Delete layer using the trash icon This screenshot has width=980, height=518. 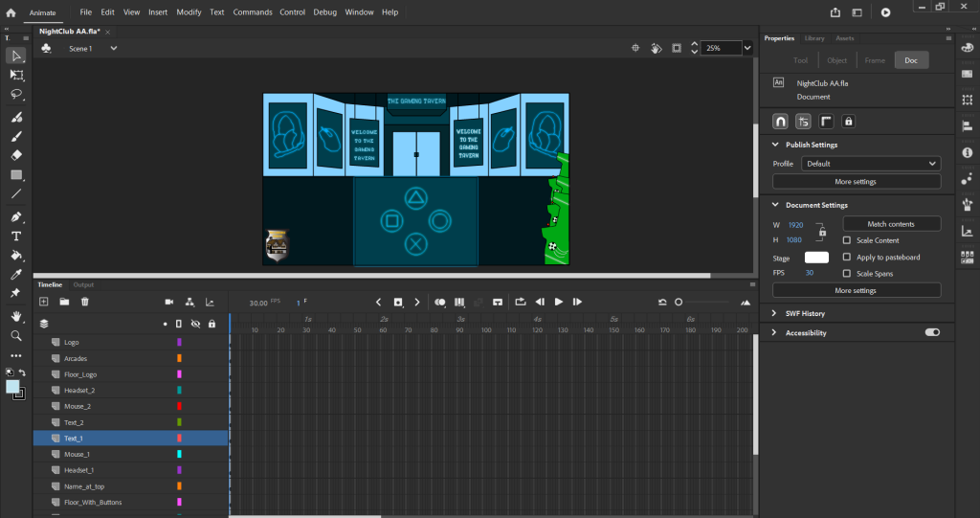pyautogui.click(x=85, y=302)
